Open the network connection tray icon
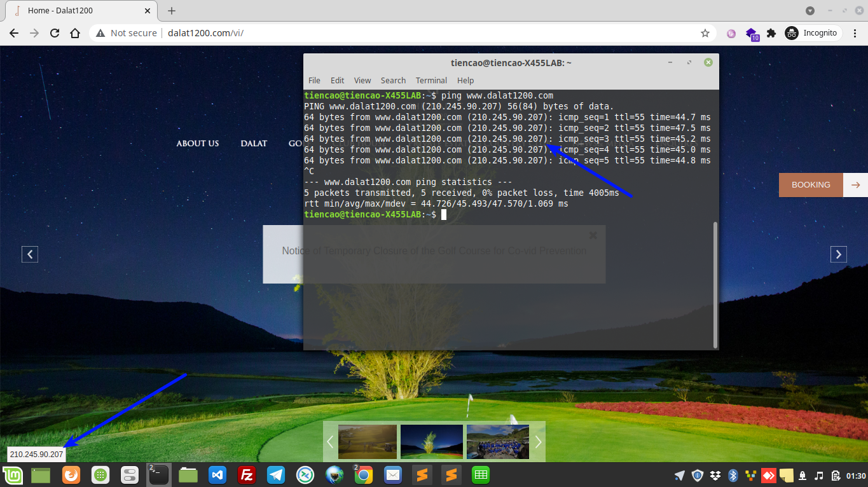 (803, 475)
